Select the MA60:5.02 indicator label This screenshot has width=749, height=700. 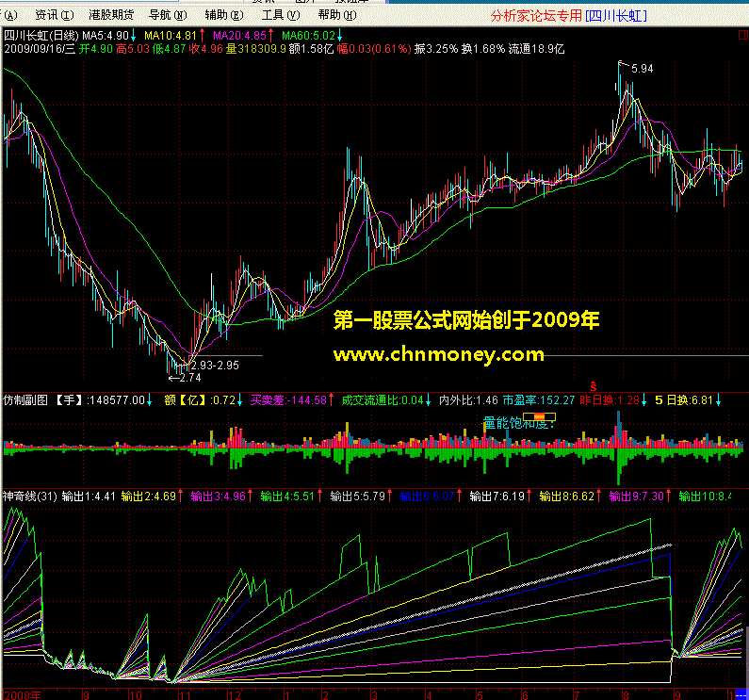tap(308, 36)
